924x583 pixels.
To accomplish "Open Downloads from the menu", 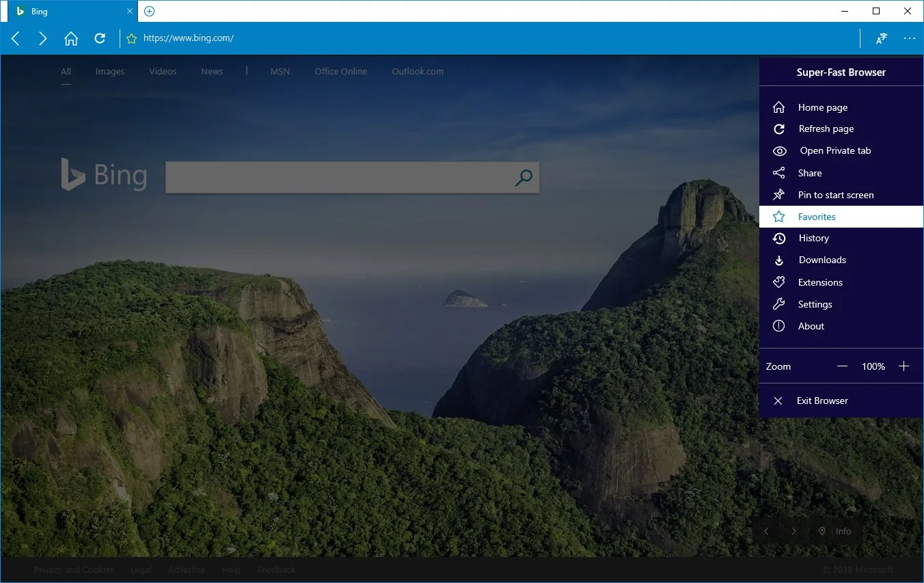I will (x=841, y=260).
